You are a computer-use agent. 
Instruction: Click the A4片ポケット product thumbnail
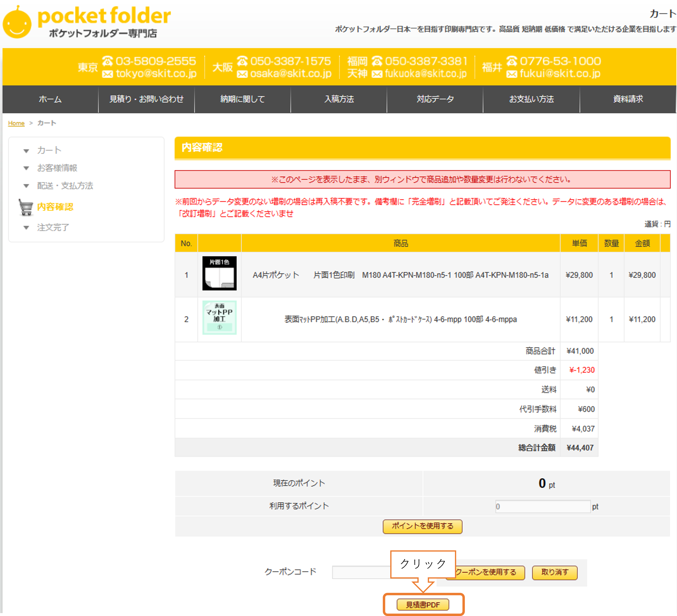(219, 273)
